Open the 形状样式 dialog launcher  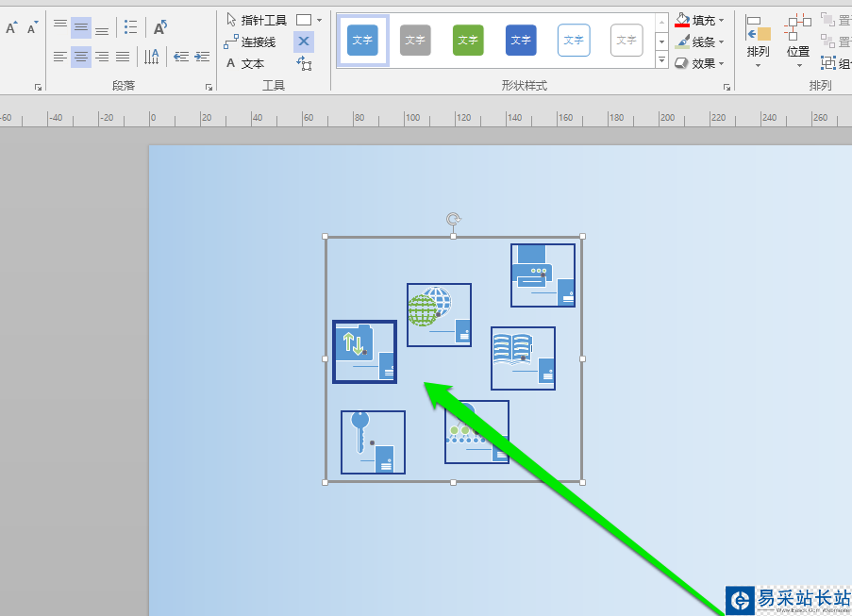pyautogui.click(x=727, y=87)
